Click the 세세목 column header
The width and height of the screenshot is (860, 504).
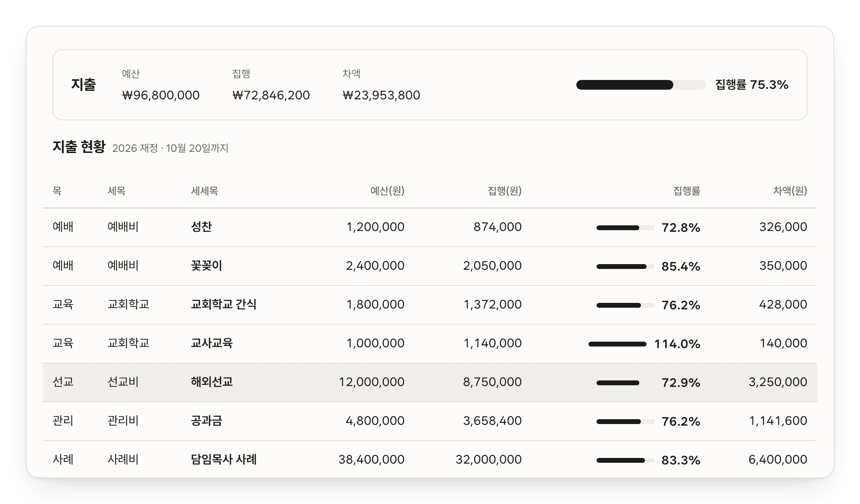(204, 191)
